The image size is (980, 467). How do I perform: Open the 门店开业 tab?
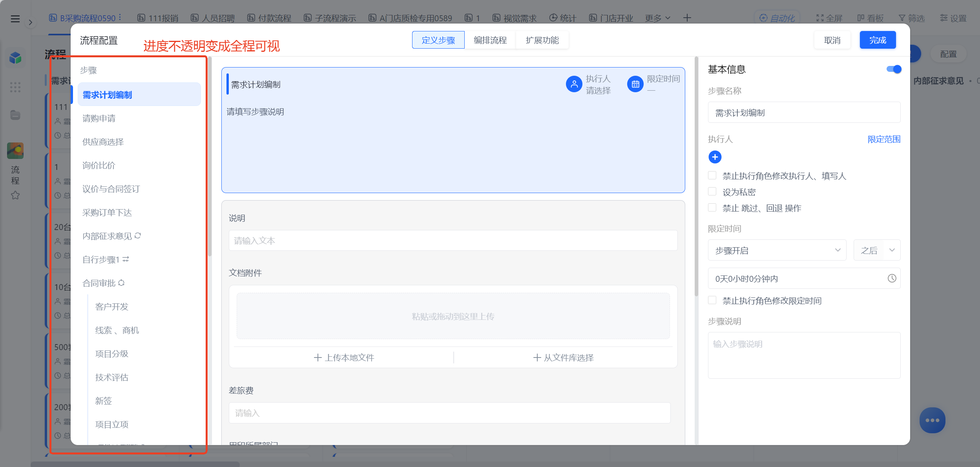[611, 18]
